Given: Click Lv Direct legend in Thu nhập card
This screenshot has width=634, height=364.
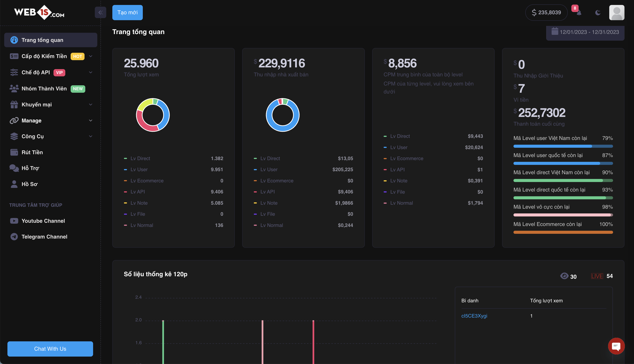Looking at the screenshot, I should [270, 158].
